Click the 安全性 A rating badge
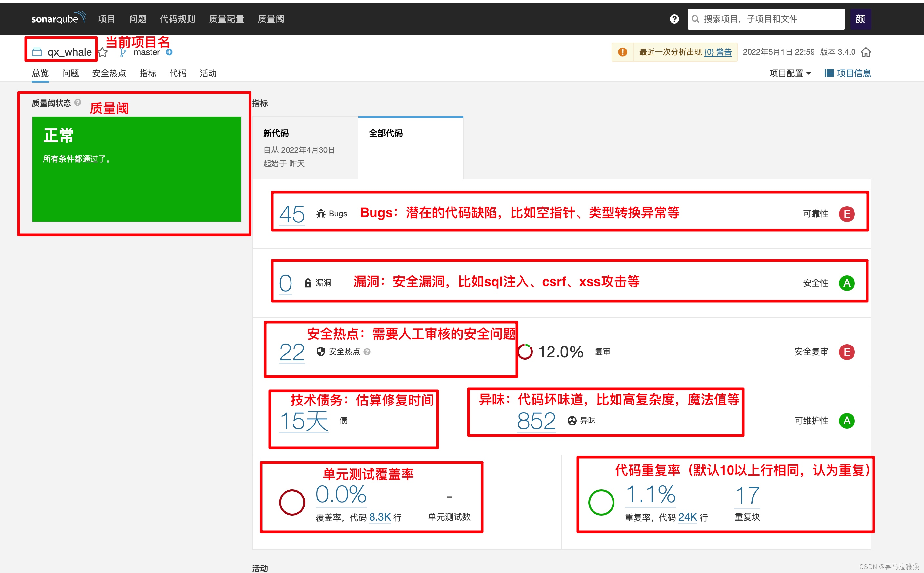The width and height of the screenshot is (924, 573). coord(846,283)
